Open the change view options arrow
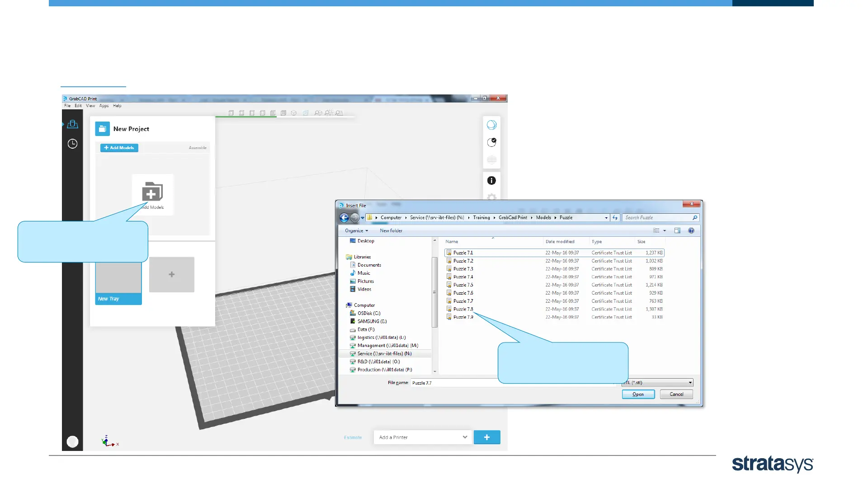Screen dimensions: 868x488 [x=665, y=230]
